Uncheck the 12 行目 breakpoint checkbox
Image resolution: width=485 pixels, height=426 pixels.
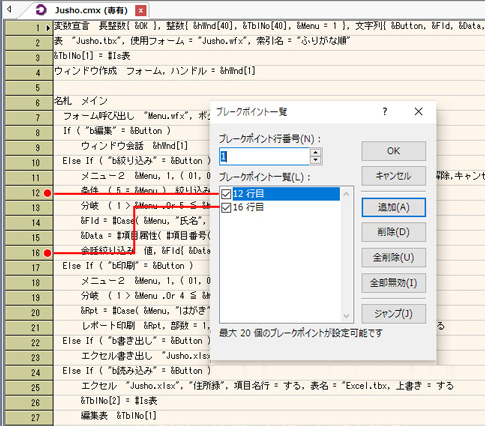(x=226, y=194)
